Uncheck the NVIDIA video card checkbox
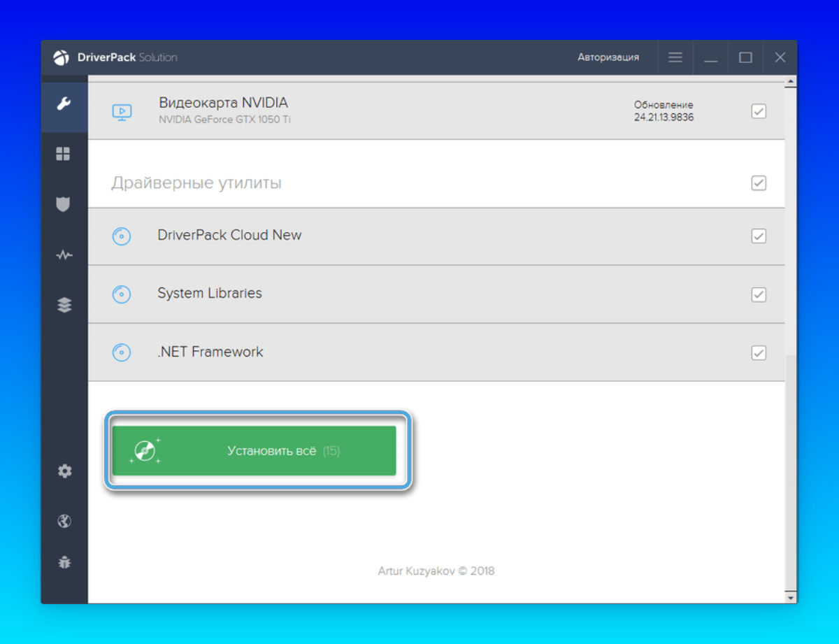 coord(759,111)
